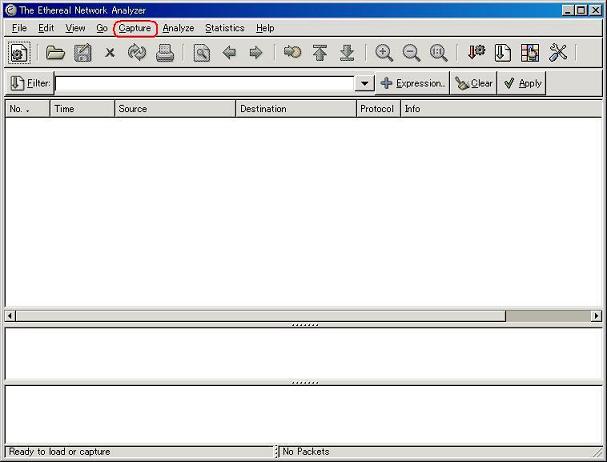The image size is (607, 462).
Task: Open the View menu
Action: click(75, 28)
